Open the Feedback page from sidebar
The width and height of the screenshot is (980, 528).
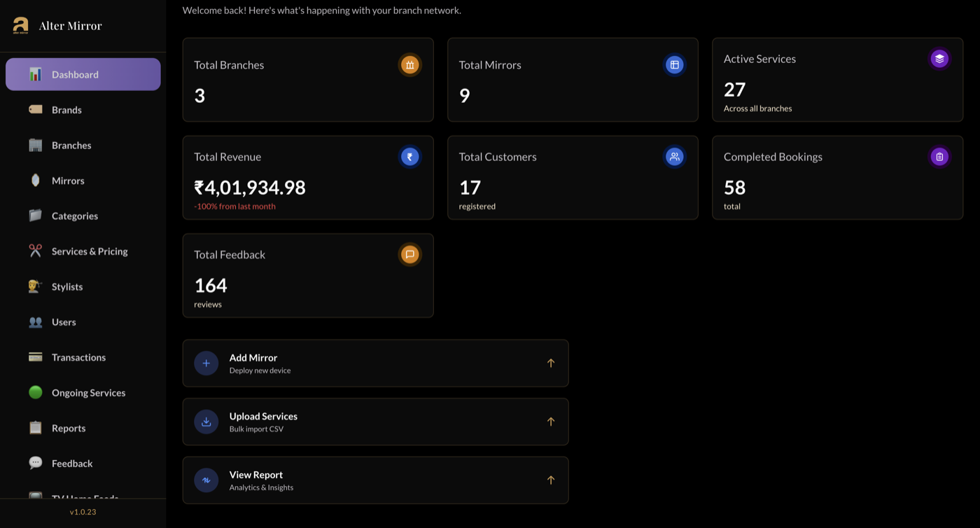click(x=83, y=464)
